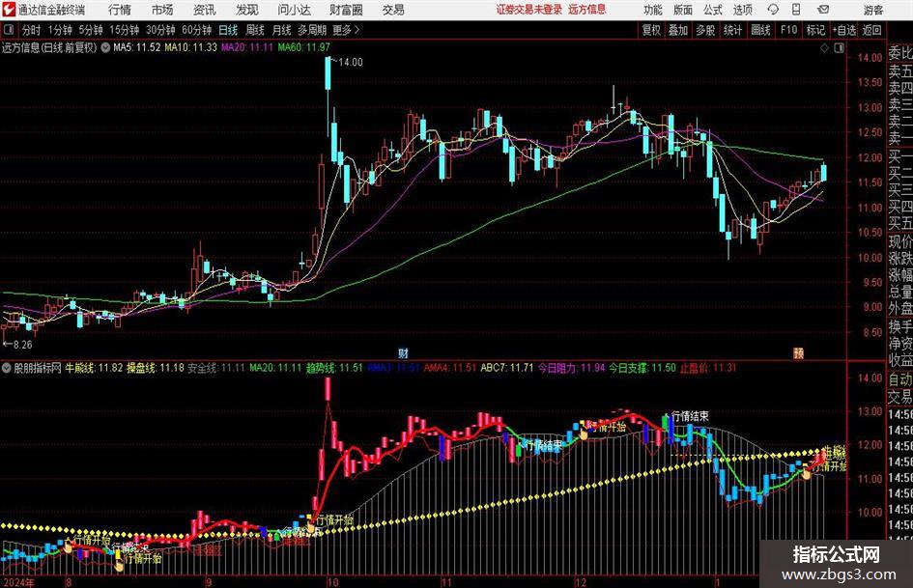Open the 发现 menu
The image size is (913, 588).
247,10
